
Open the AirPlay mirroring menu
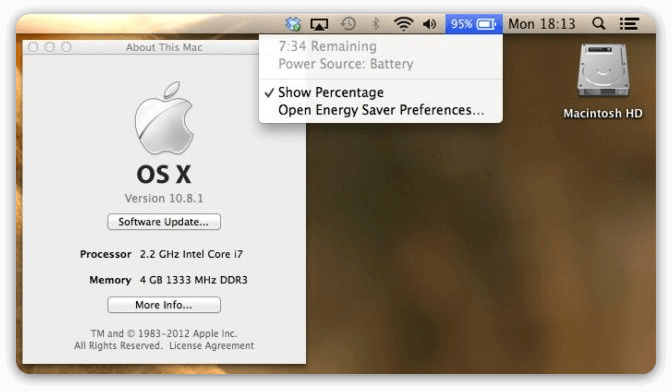pyautogui.click(x=319, y=24)
